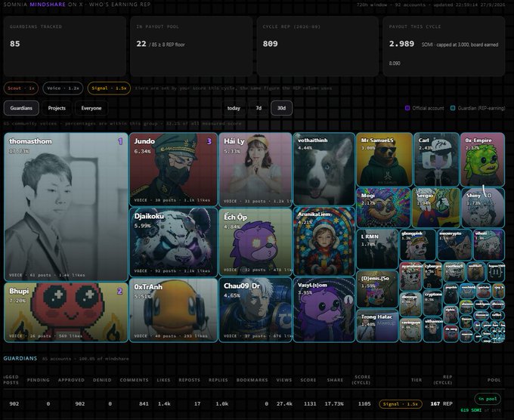Click the Cycle REP card showing 809
This screenshot has width=514, height=420.
click(317, 46)
